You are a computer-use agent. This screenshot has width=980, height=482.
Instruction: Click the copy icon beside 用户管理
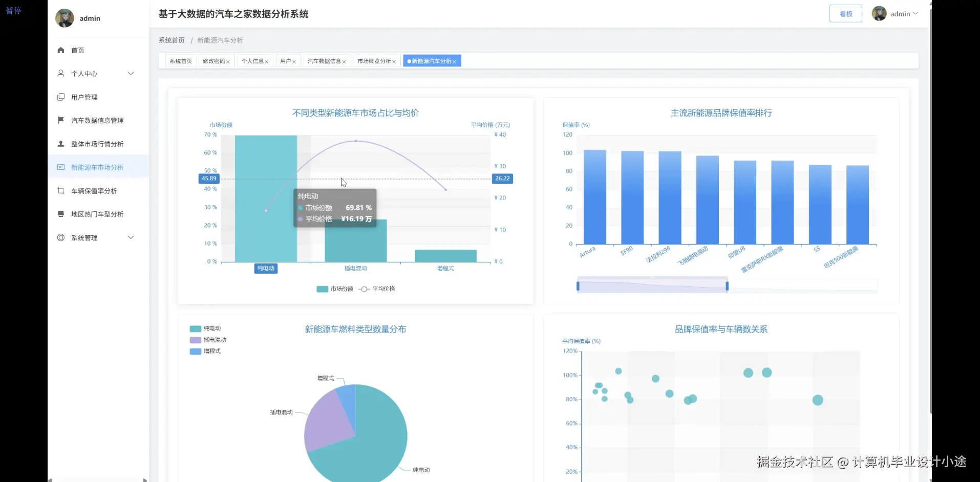coord(61,97)
